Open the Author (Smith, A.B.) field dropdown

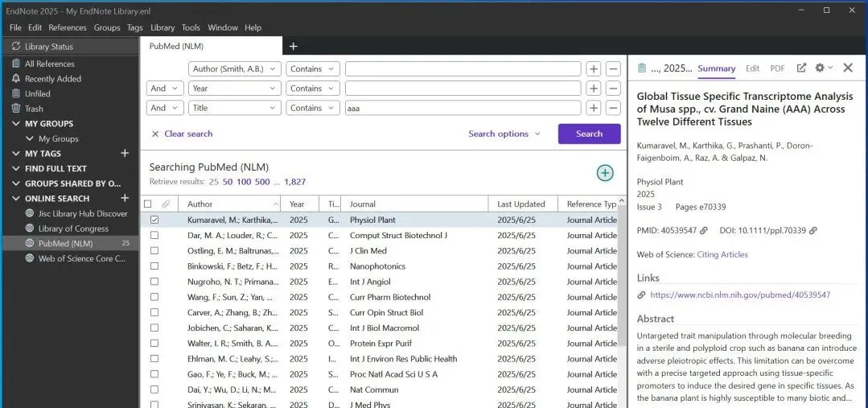[x=235, y=69]
